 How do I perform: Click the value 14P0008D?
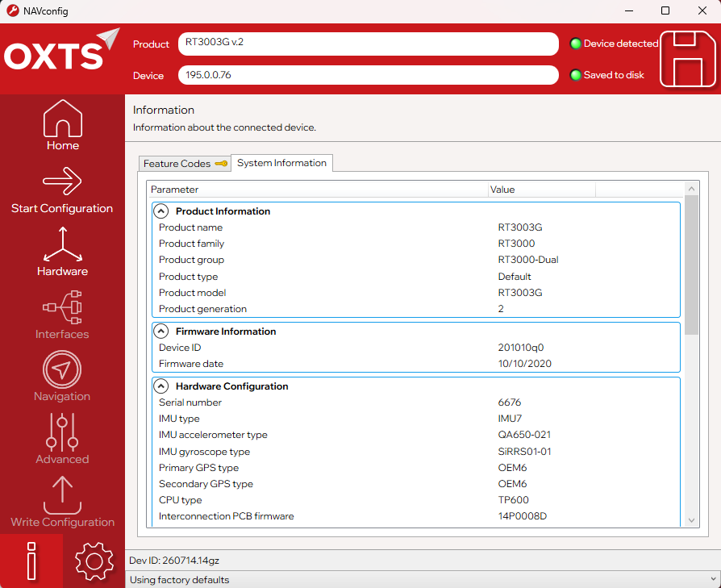pos(523,516)
